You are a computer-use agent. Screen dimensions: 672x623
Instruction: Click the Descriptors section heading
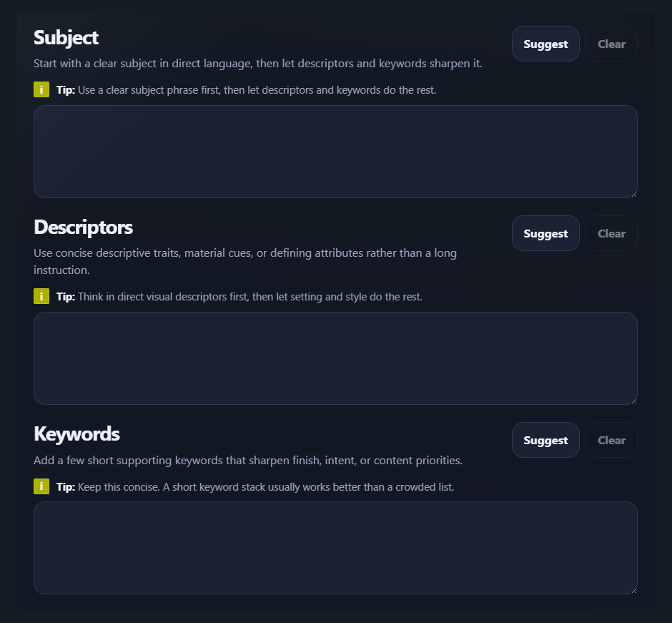tap(84, 227)
